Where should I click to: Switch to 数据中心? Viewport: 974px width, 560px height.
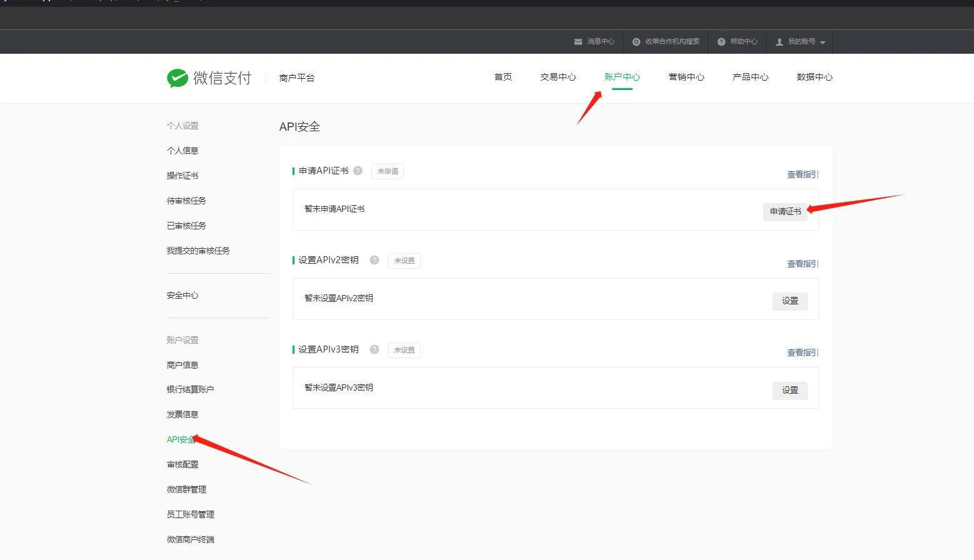815,76
